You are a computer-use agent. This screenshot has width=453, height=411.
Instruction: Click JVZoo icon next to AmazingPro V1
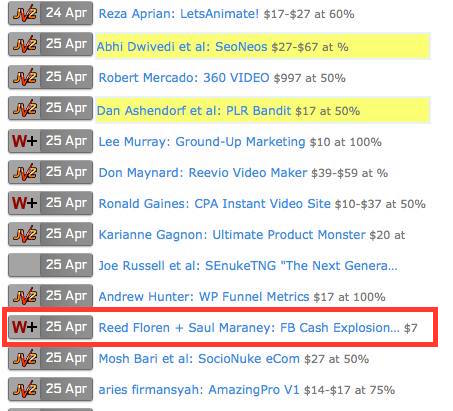point(25,389)
